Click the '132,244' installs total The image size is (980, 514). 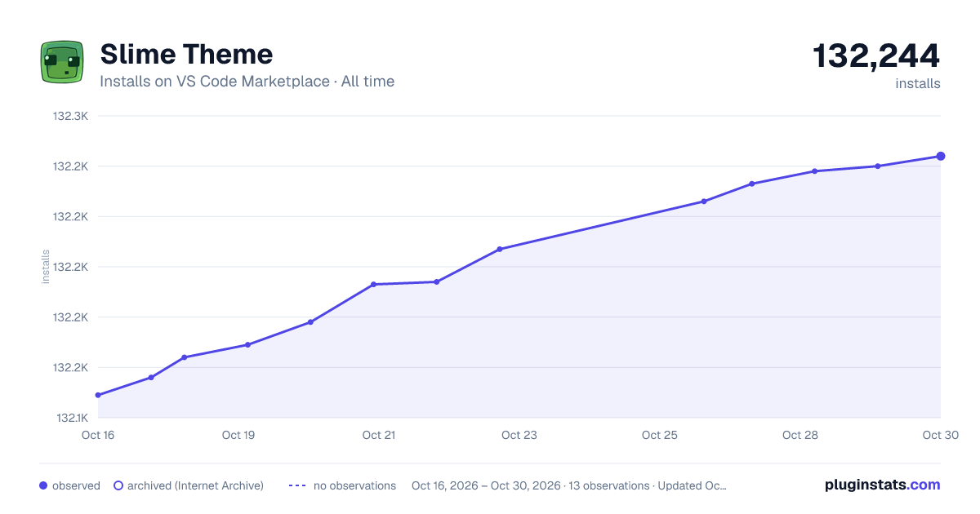[876, 55]
